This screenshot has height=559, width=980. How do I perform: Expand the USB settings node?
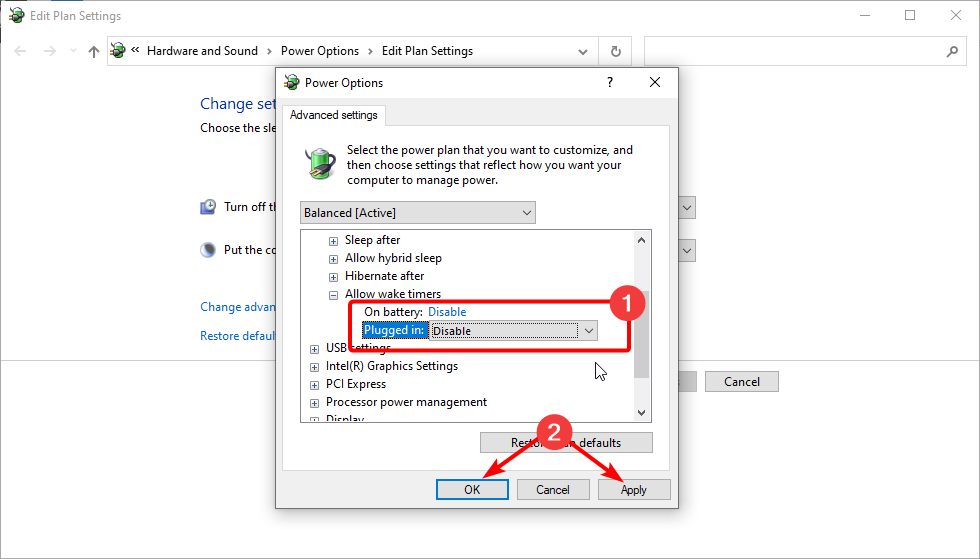314,349
